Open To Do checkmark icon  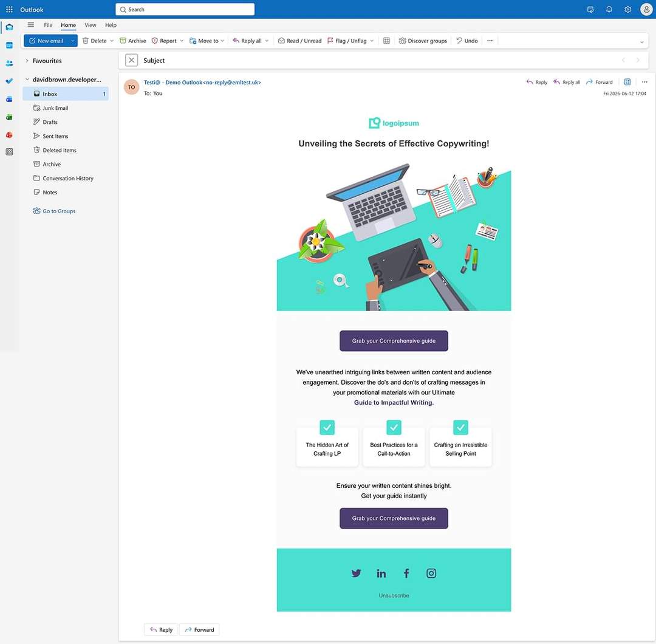9,81
